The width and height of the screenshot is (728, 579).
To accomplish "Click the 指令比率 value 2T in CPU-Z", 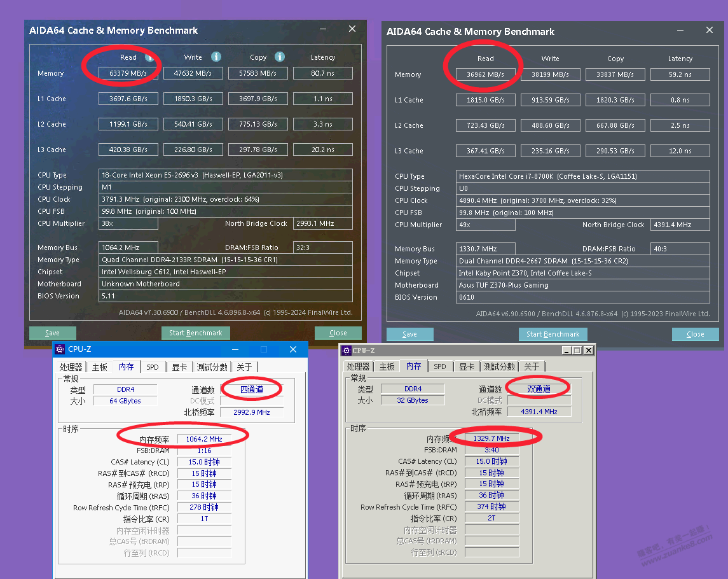I will point(491,519).
